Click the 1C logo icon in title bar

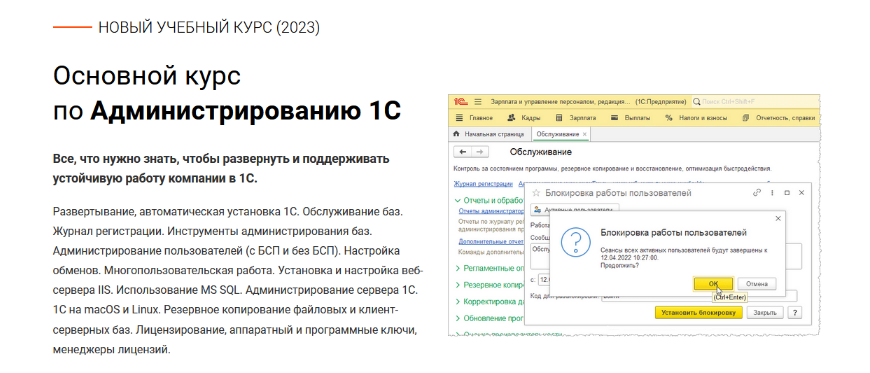pos(461,102)
